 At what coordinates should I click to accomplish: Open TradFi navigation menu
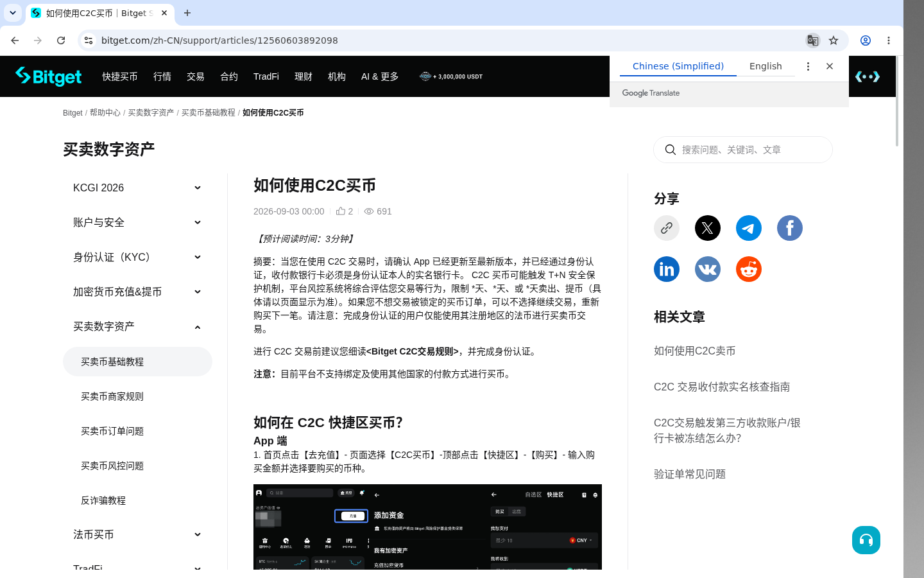pyautogui.click(x=266, y=76)
